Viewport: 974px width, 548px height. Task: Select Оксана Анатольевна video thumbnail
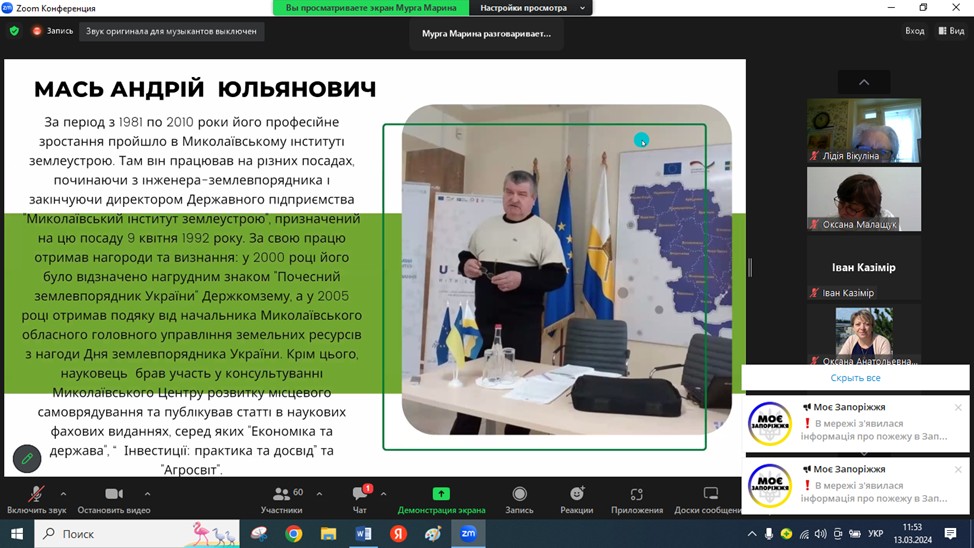[x=864, y=334]
